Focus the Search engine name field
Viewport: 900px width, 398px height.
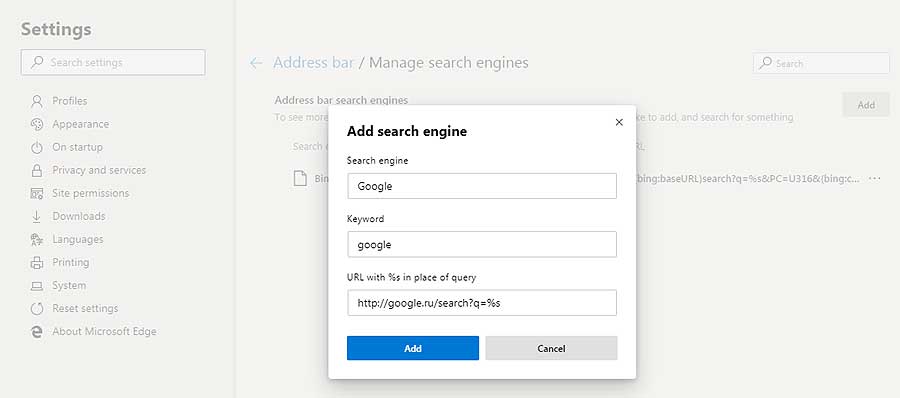tap(482, 186)
